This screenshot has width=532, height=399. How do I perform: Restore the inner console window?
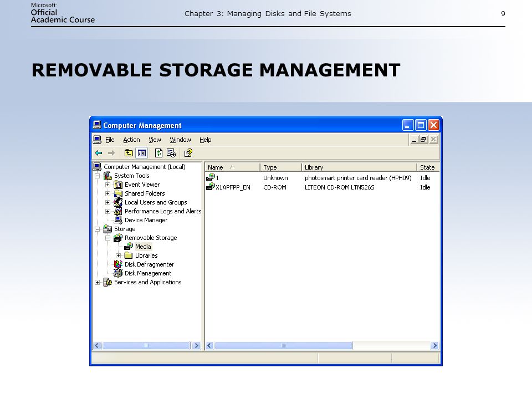(423, 140)
